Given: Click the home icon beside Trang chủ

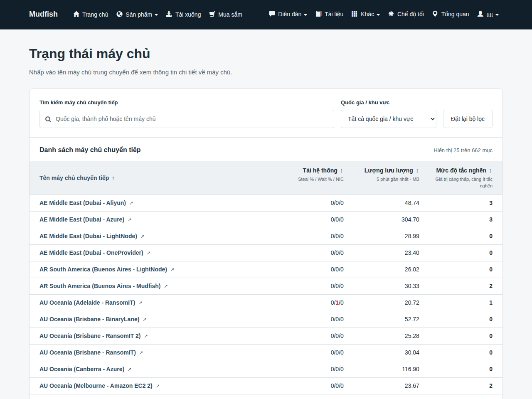Looking at the screenshot, I should pyautogui.click(x=76, y=14).
